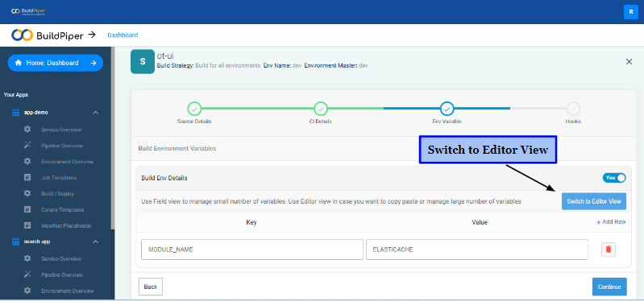Delete the MODULE_NAME variable row
The width and height of the screenshot is (644, 301).
[609, 249]
